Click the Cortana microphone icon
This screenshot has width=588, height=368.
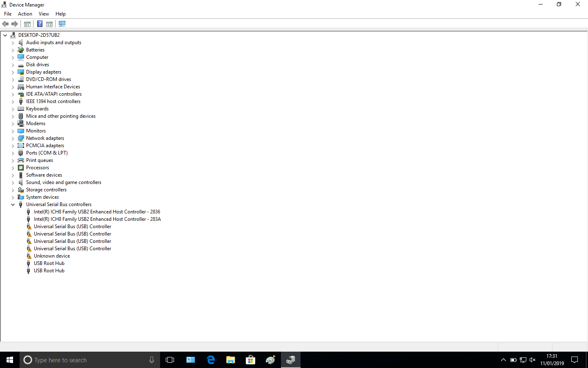(151, 360)
